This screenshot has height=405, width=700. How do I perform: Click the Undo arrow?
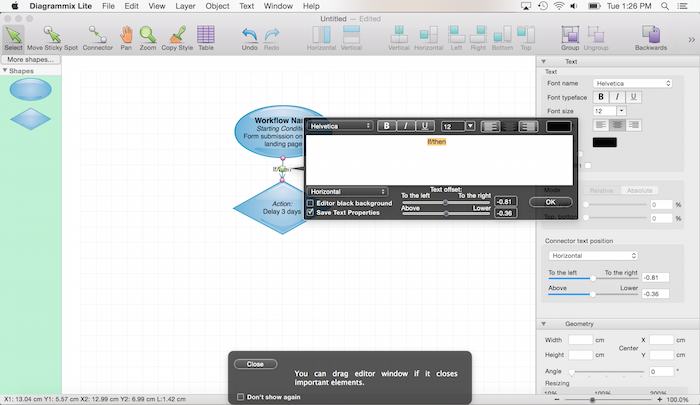250,38
